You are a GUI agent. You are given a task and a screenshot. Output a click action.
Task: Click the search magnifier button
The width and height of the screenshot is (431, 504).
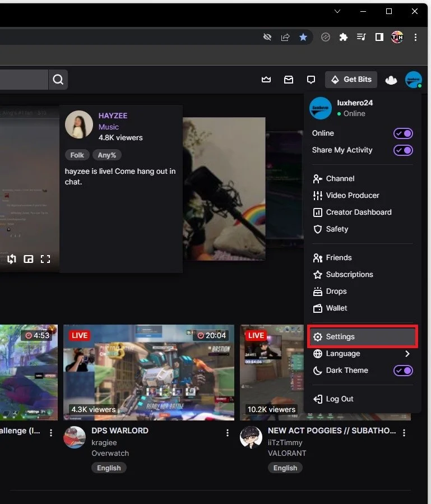click(58, 80)
